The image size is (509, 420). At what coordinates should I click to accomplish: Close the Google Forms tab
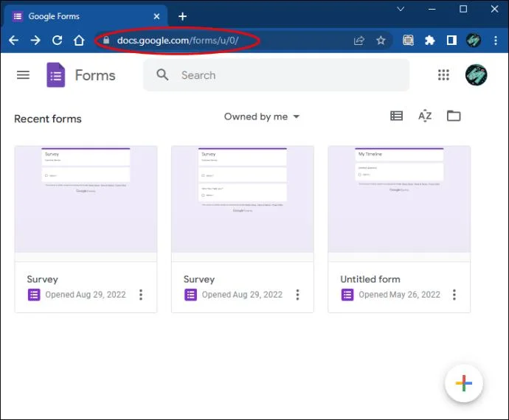tap(156, 16)
